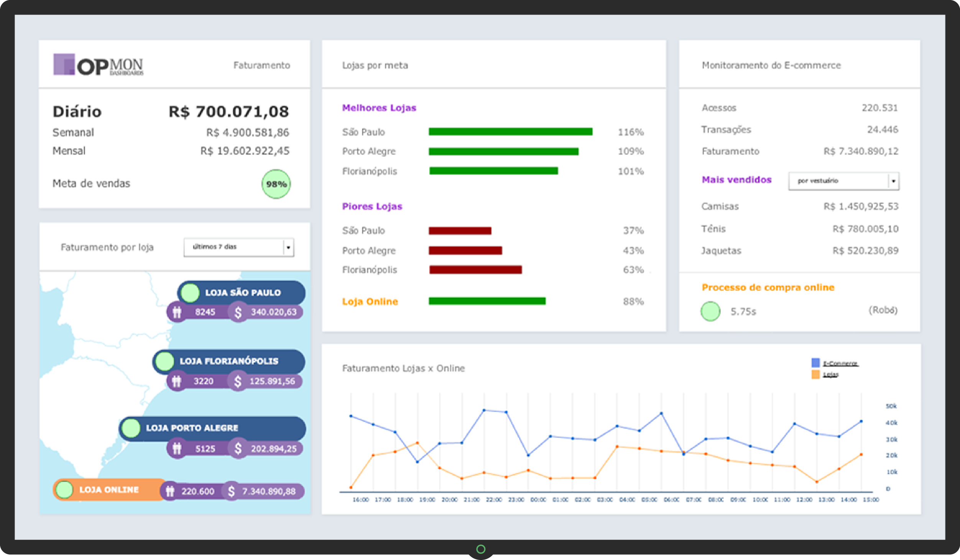Click the Porto Alegre 109% green bar
This screenshot has width=960, height=560.
504,151
